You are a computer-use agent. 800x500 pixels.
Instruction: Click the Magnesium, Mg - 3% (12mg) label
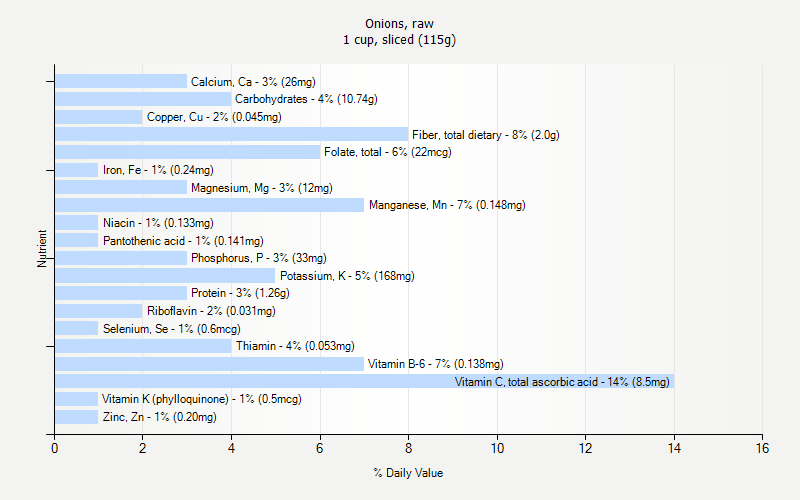click(x=262, y=188)
